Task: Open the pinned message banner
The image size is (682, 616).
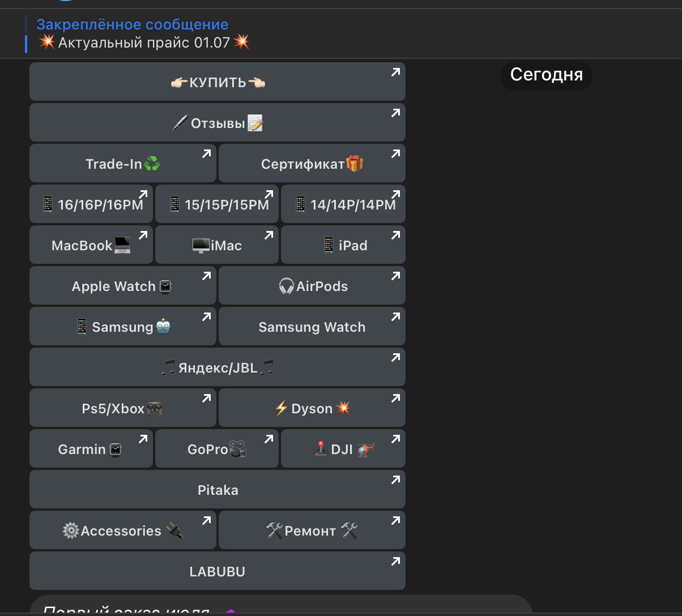Action: (x=143, y=34)
